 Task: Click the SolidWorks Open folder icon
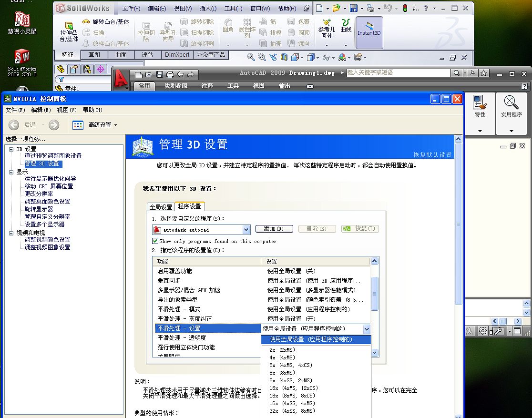tap(336, 8)
